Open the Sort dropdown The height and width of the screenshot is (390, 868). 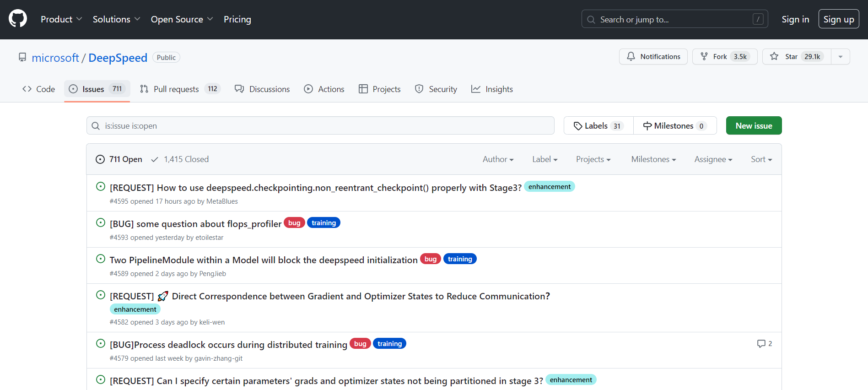coord(761,159)
